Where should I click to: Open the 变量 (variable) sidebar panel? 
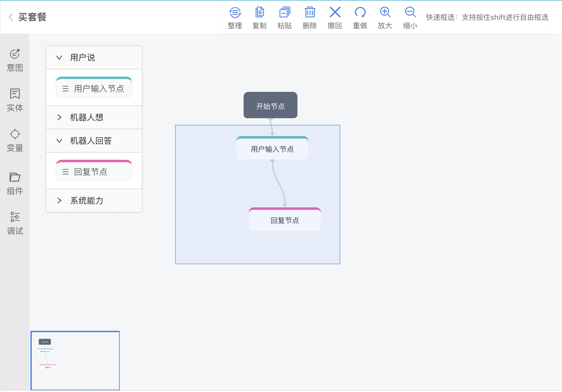(x=15, y=140)
